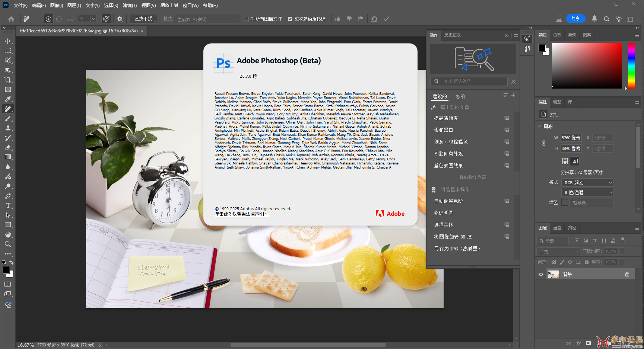Switch to the 历史记录 tab
The width and height of the screenshot is (644, 349).
(x=453, y=35)
